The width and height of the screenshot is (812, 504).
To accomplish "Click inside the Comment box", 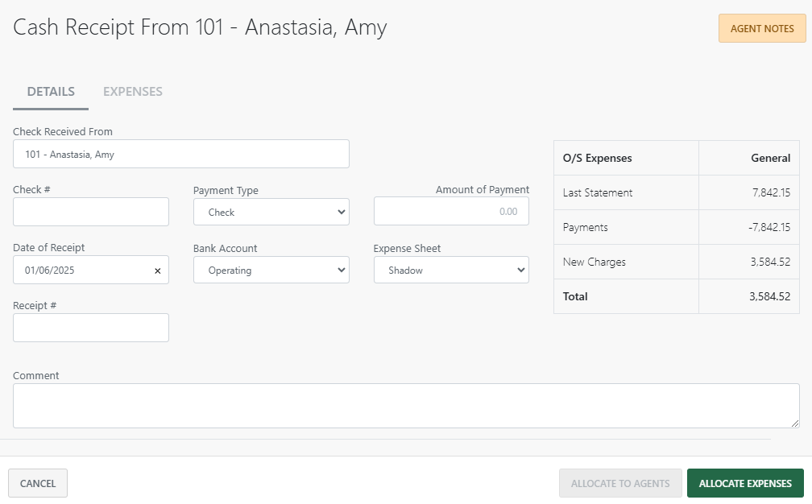I will 405,405.
